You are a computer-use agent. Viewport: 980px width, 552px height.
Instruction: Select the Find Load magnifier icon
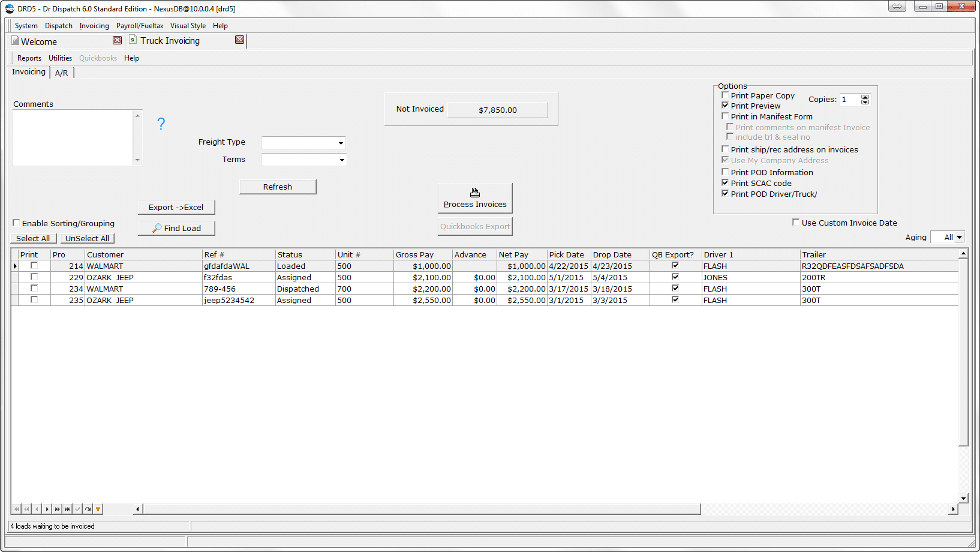[157, 228]
